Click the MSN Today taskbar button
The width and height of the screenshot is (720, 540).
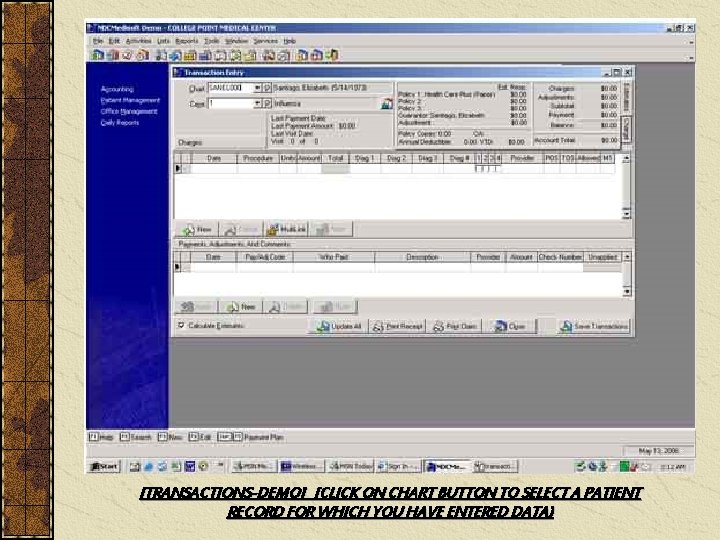coord(350,467)
